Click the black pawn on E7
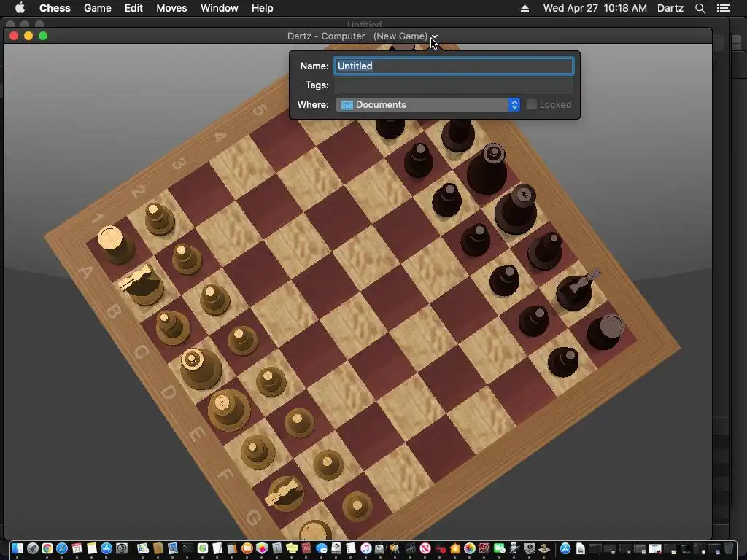This screenshot has width=747, height=560. (x=476, y=239)
